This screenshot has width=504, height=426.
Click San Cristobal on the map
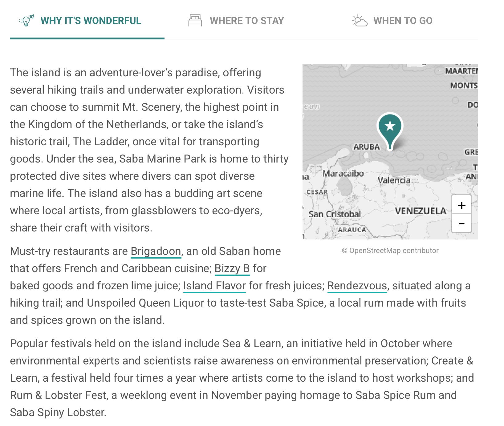click(x=335, y=214)
